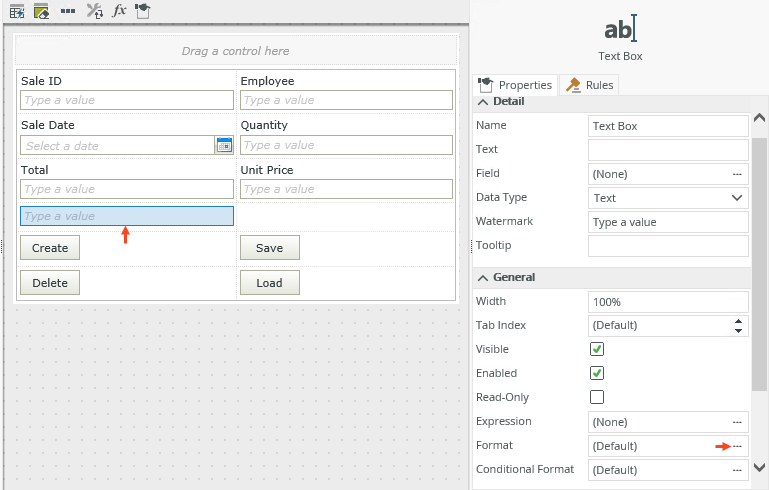
Task: Check the Read-Only checkbox
Action: click(x=597, y=397)
